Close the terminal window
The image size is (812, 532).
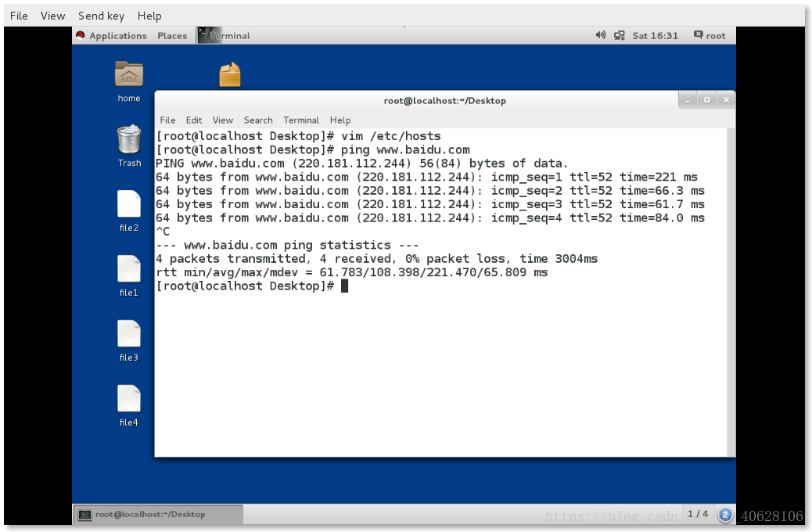click(726, 100)
